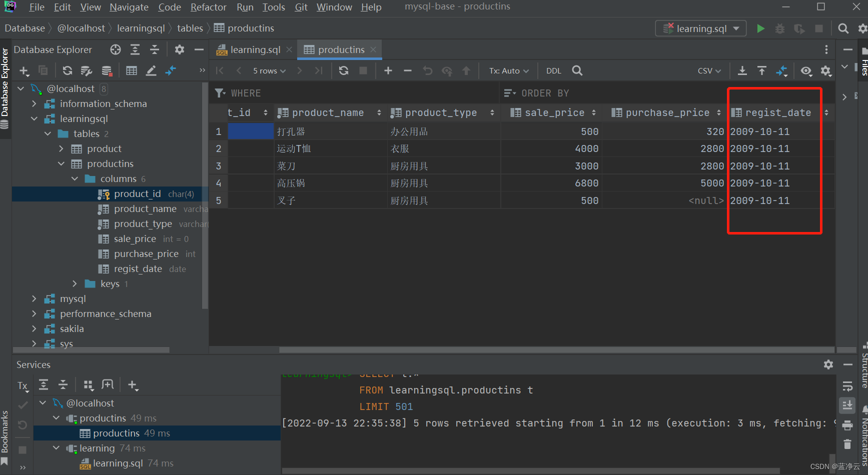Open Search Everywhere magnifier icon
This screenshot has width=868, height=475.
click(843, 28)
